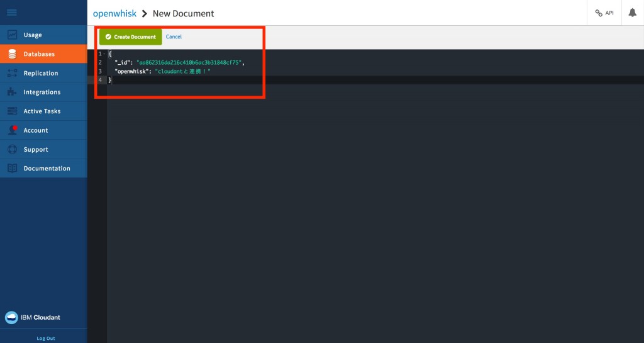Click the Databases stack icon

pos(13,54)
